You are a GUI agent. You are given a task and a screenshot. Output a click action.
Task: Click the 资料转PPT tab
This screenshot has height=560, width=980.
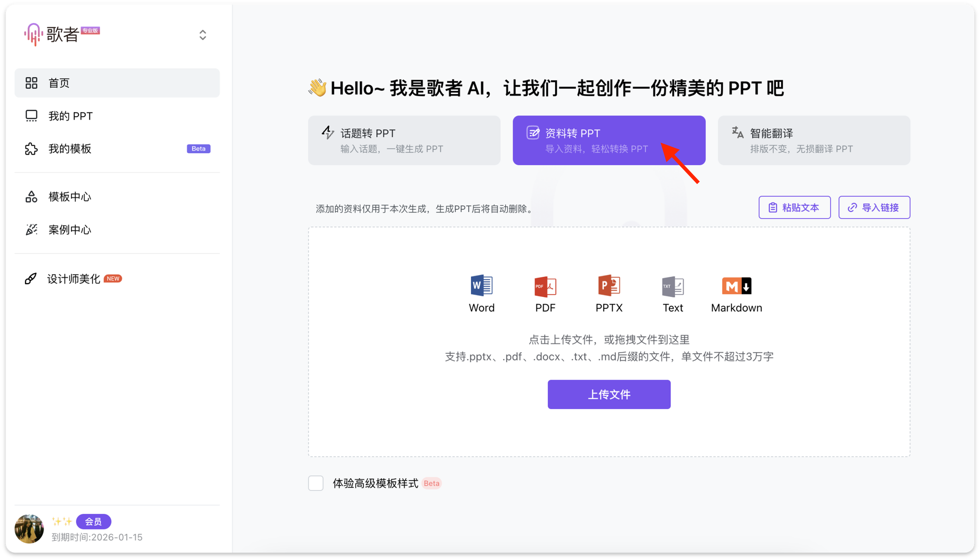[x=609, y=140]
